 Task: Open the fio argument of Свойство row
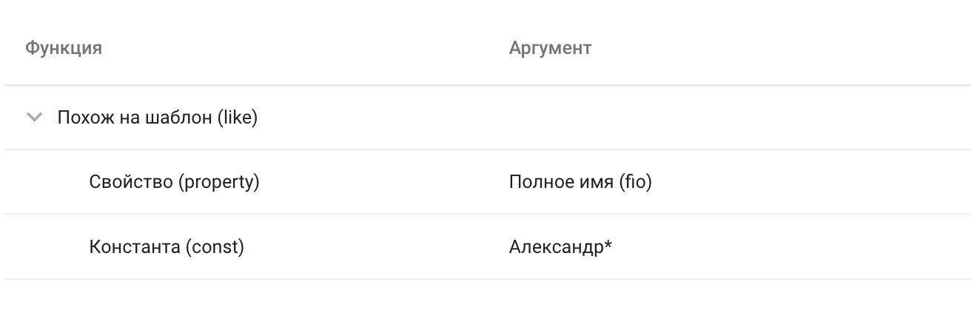pos(580,182)
